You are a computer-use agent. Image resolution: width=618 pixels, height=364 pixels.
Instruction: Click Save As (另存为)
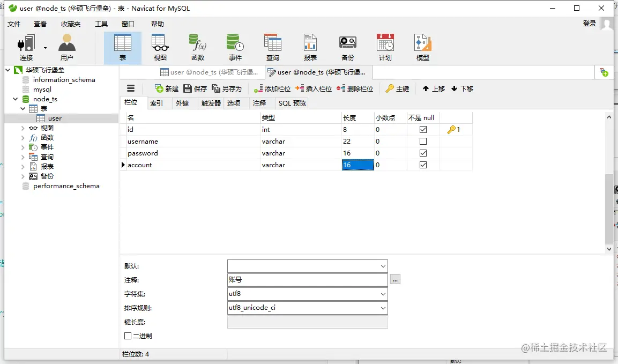(227, 88)
